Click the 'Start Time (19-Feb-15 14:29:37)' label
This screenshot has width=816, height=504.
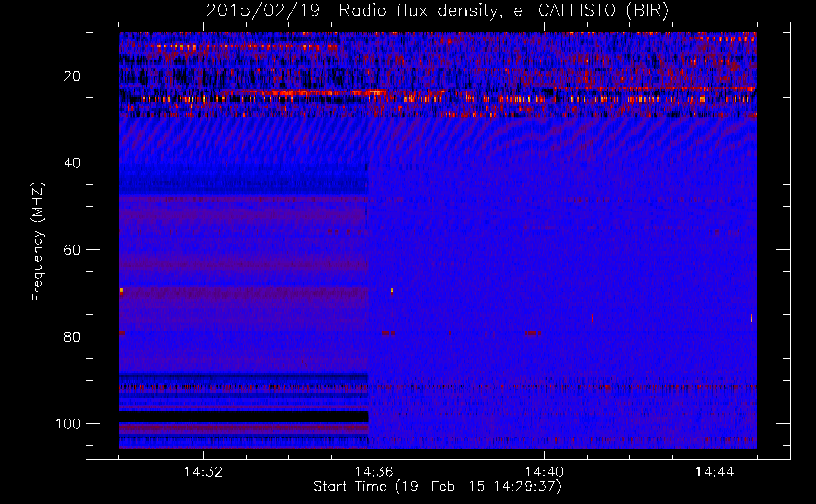(437, 487)
